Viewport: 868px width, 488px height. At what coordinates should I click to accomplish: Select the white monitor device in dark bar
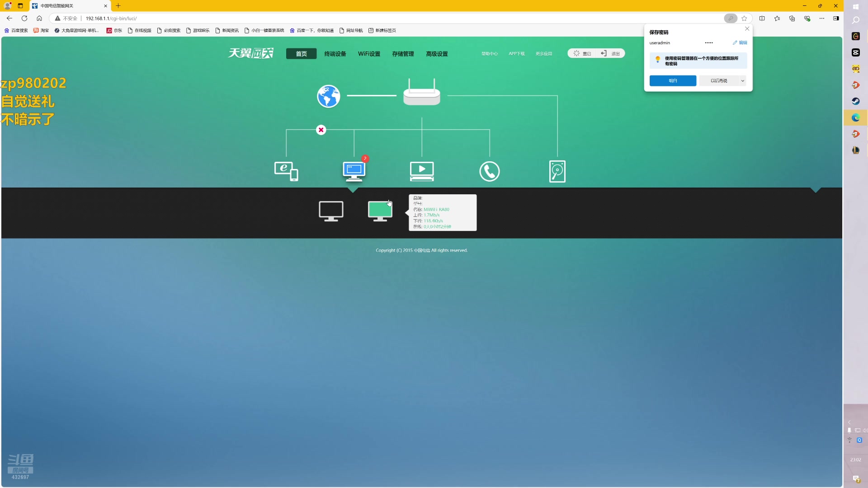(x=331, y=211)
